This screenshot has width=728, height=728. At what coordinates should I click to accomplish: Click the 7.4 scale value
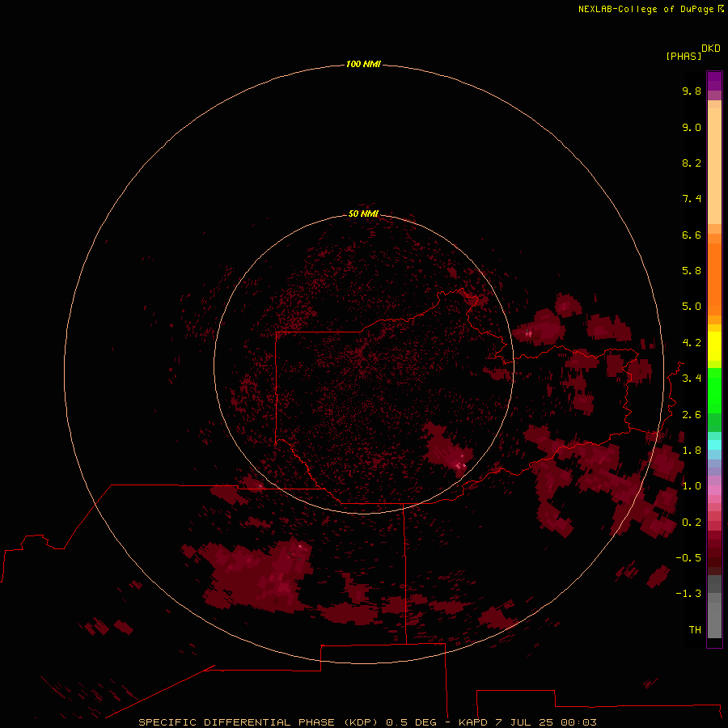point(692,199)
